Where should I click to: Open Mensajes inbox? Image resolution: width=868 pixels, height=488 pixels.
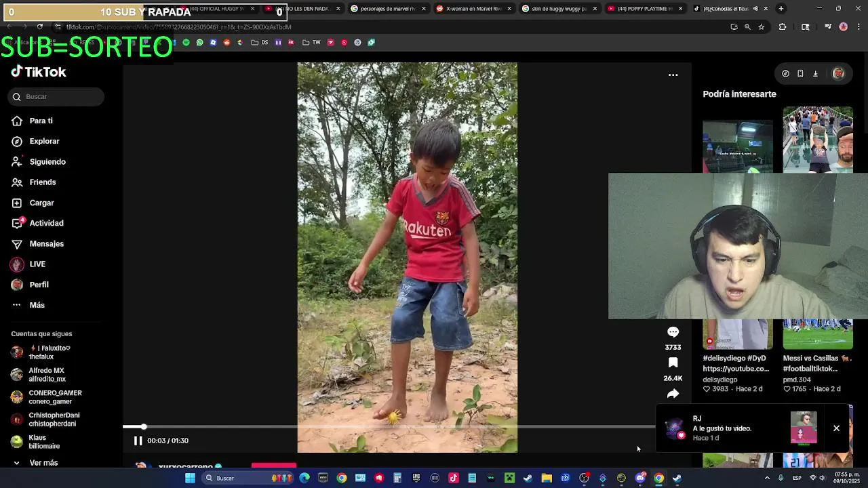46,244
